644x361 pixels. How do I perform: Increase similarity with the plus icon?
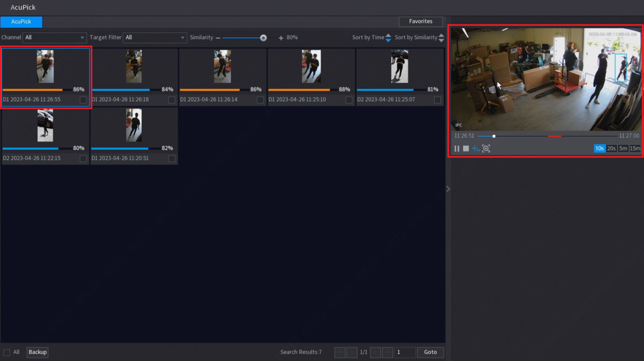pyautogui.click(x=281, y=38)
